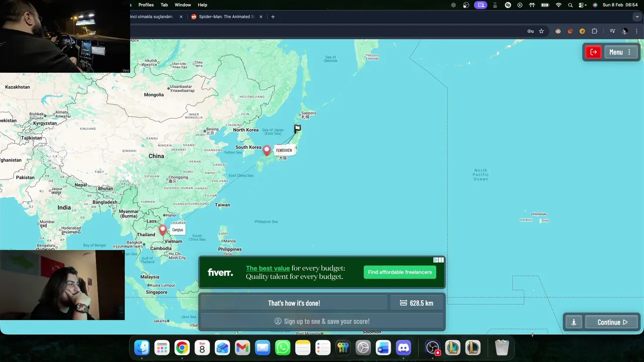This screenshot has width=644, height=362.
Task: Click the street view pegman icon button
Action: [574, 322]
